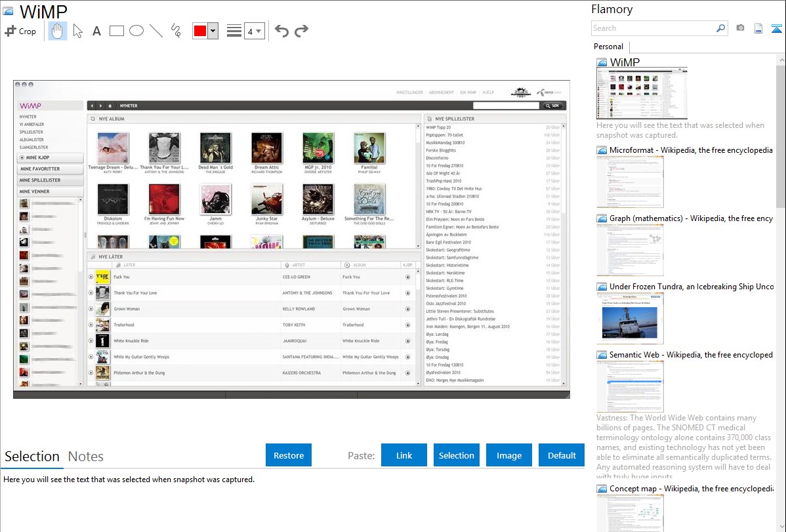Click the icebreaking ship snapshot thumbnail

[630, 318]
